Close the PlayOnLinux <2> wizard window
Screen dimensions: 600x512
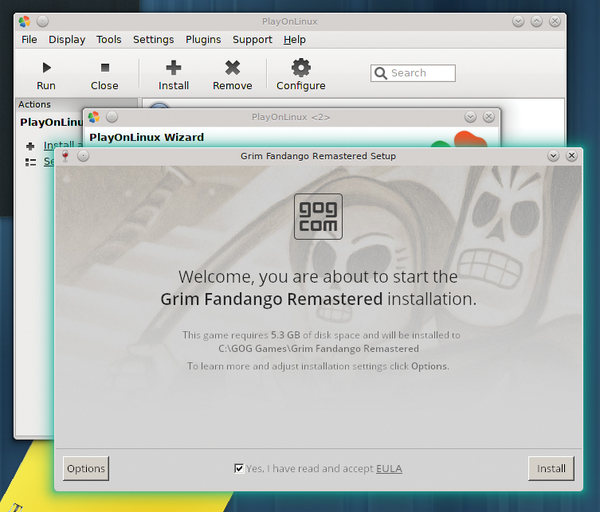click(489, 117)
